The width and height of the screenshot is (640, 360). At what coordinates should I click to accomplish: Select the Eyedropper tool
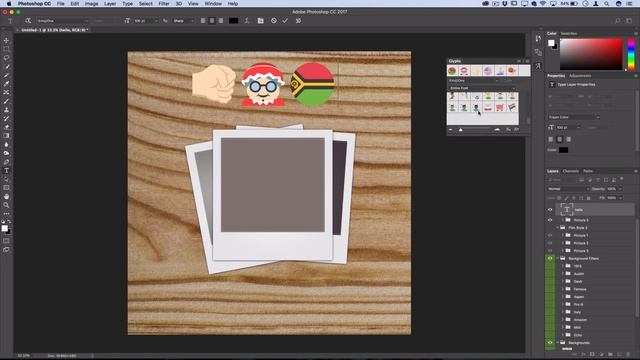(x=6, y=84)
